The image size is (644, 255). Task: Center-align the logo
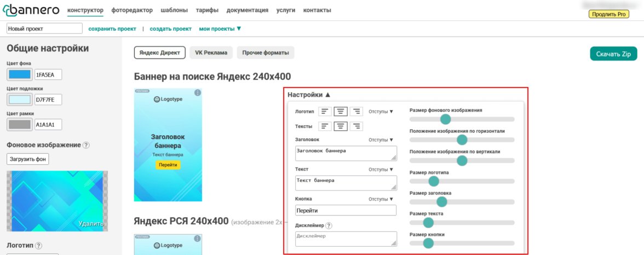click(x=341, y=112)
